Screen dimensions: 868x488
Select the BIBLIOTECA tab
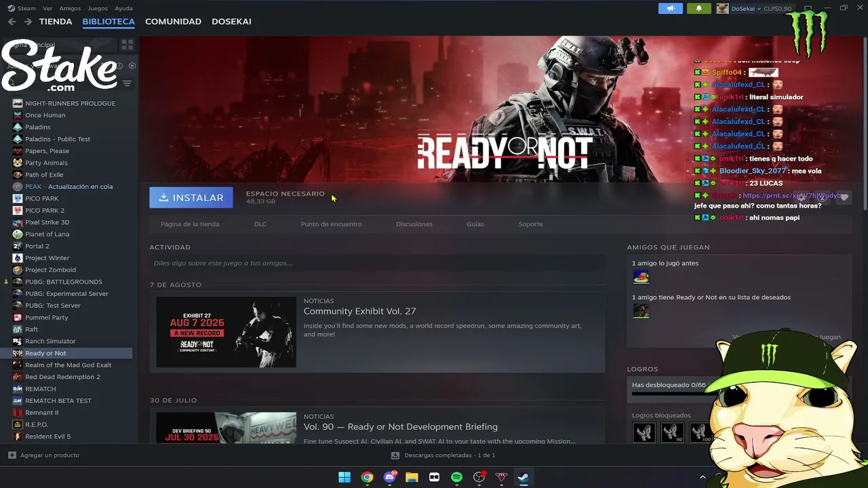(x=108, y=22)
